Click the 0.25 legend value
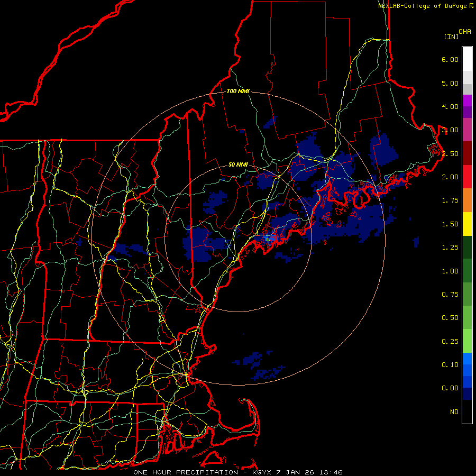 [450, 342]
